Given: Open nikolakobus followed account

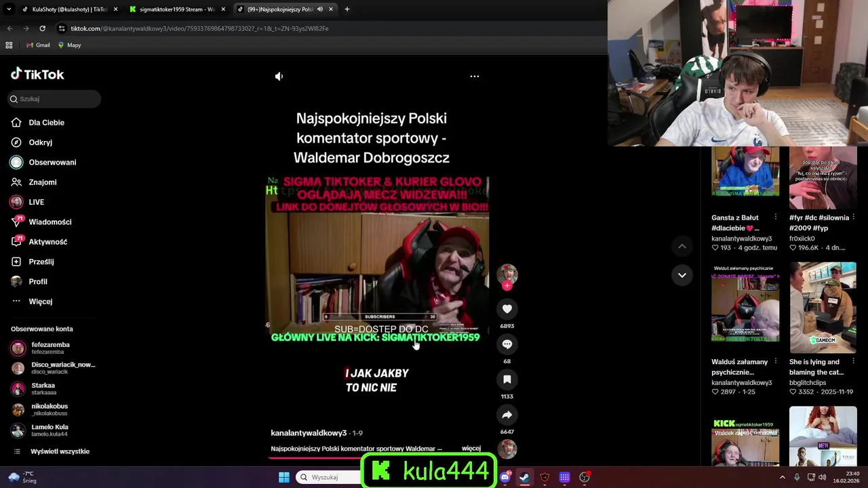Looking at the screenshot, I should click(x=50, y=409).
